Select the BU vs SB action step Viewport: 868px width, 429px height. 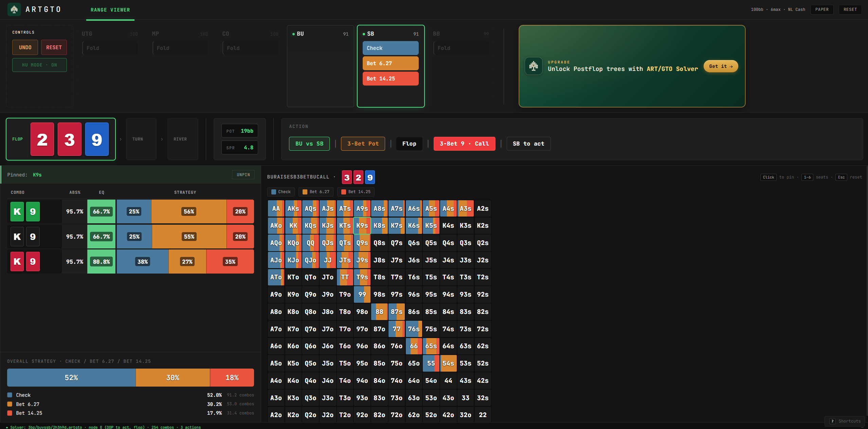click(x=309, y=144)
